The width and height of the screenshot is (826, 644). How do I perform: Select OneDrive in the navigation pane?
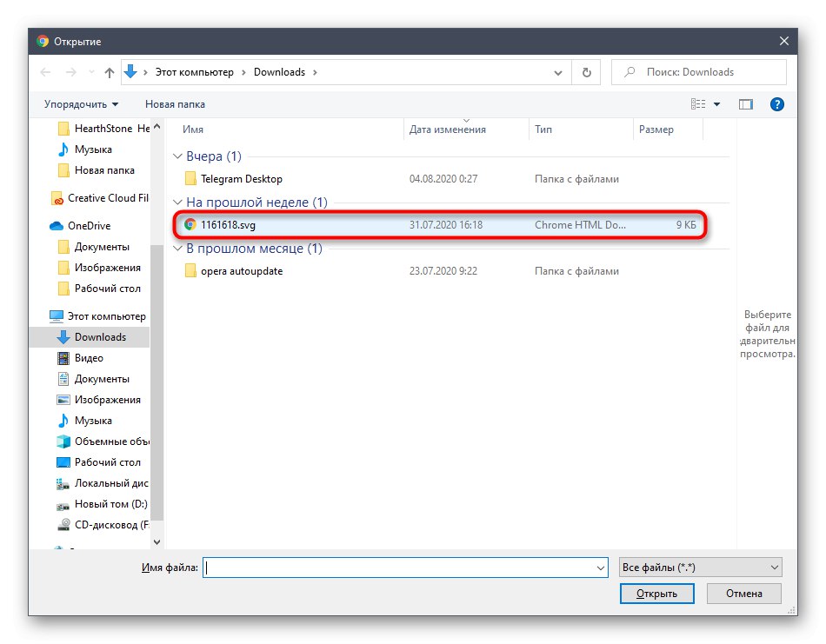point(80,226)
